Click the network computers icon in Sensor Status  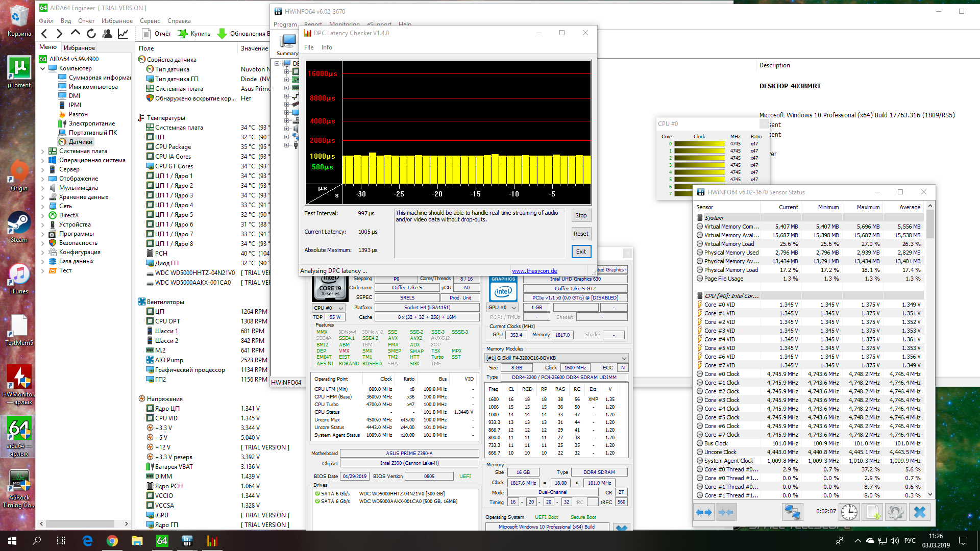pyautogui.click(x=792, y=512)
